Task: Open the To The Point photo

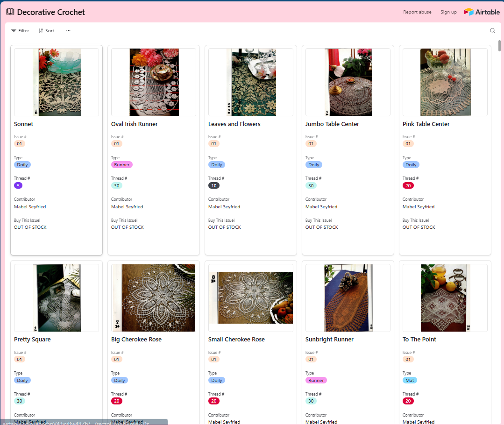Action: click(446, 298)
